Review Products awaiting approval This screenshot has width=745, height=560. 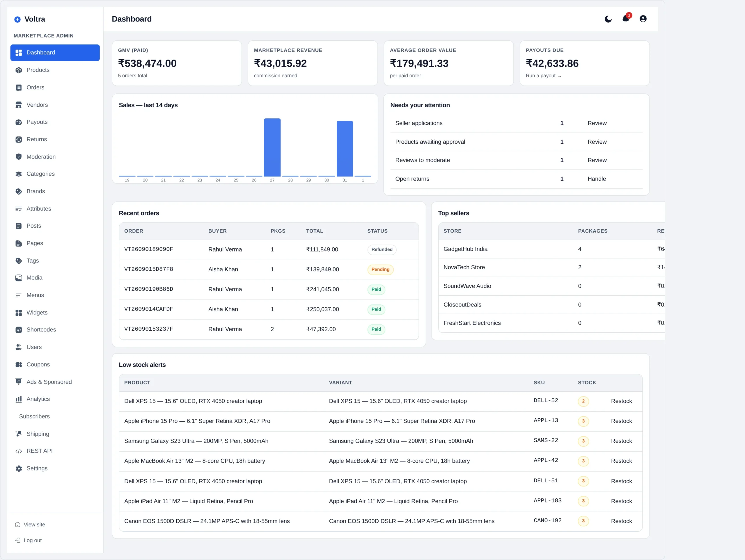pos(597,142)
